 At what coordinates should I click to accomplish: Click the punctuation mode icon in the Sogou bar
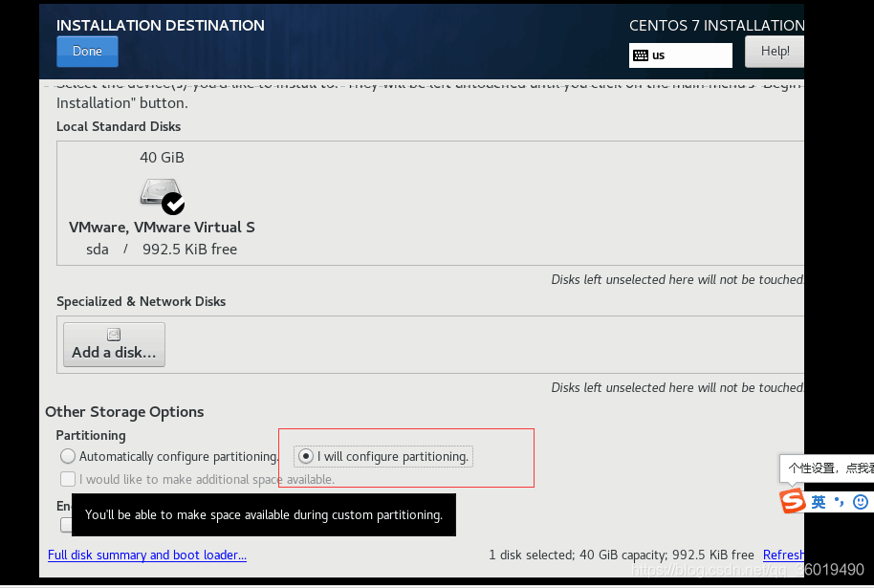click(840, 502)
